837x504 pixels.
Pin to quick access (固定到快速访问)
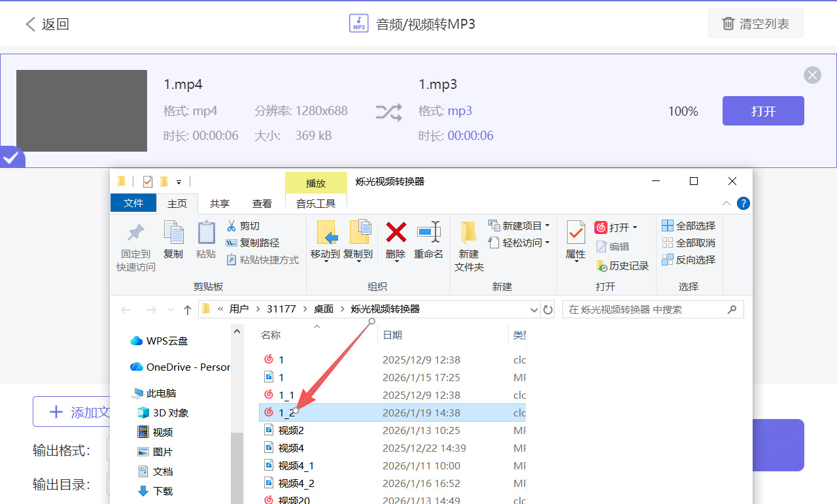[x=136, y=247]
